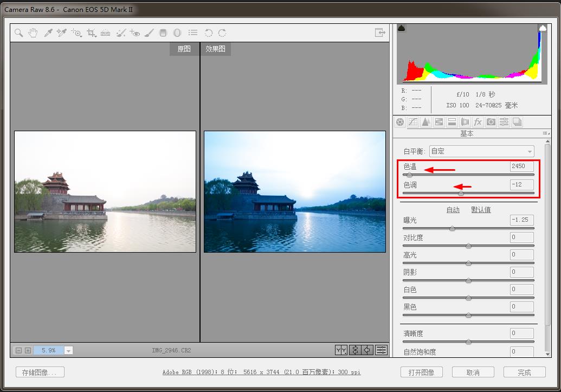The width and height of the screenshot is (561, 392).
Task: Focus the 曝光 value field showing -1.25
Action: coord(521,220)
